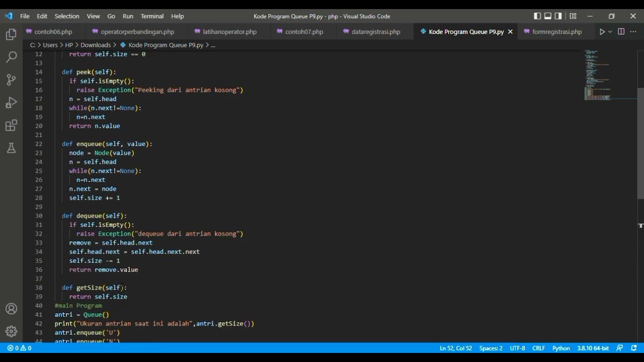Click 'def enqueue(self, value):' line

point(107,144)
